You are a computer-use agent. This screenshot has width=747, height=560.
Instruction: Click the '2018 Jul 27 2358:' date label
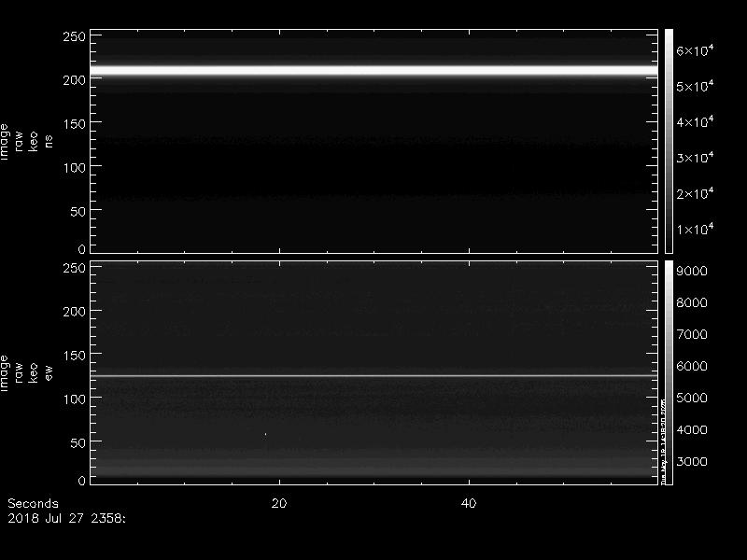tap(66, 518)
